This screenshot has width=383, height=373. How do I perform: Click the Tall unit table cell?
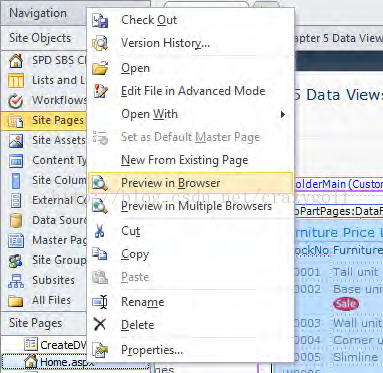tap(356, 272)
